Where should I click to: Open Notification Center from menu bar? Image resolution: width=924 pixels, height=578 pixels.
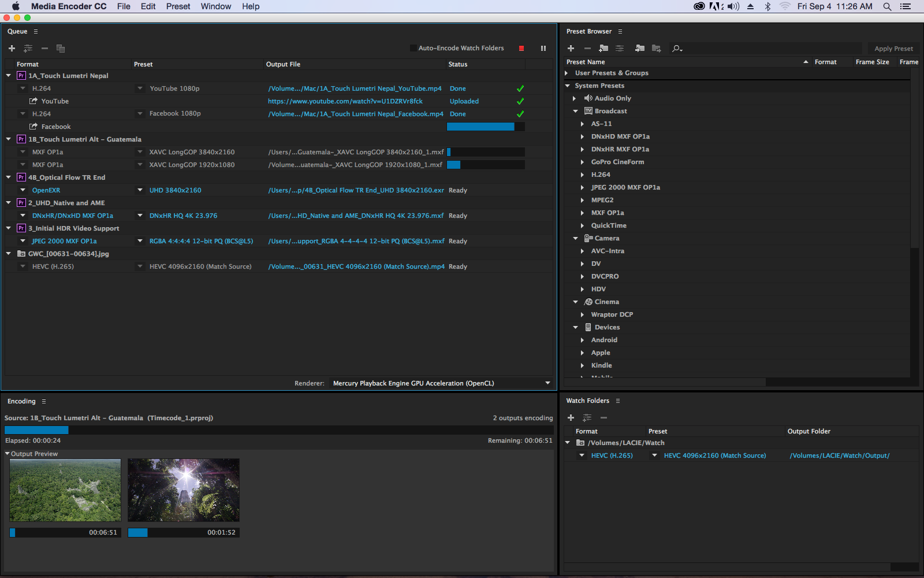906,6
